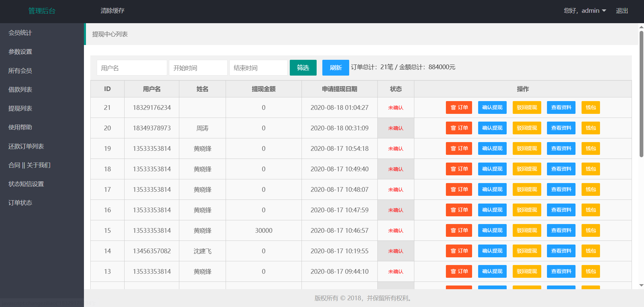Delete order for row ID 19

tap(459, 148)
